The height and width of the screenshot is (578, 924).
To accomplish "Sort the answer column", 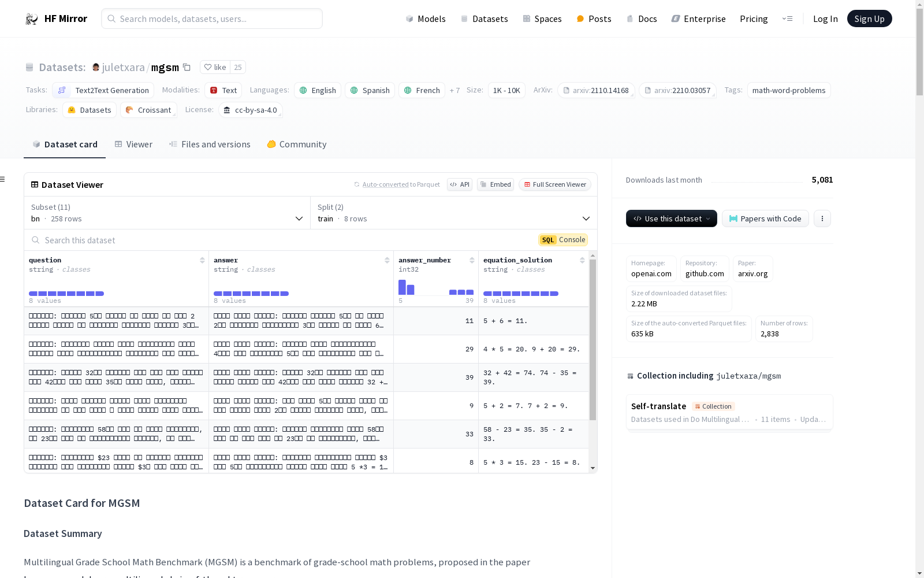I will [x=387, y=260].
